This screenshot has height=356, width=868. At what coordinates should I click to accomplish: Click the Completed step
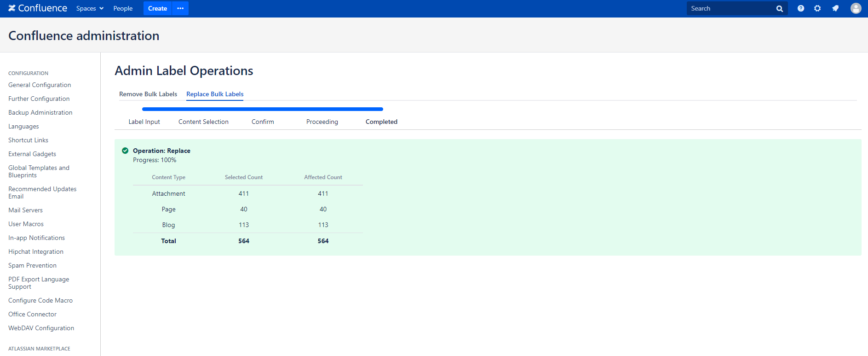coord(381,122)
